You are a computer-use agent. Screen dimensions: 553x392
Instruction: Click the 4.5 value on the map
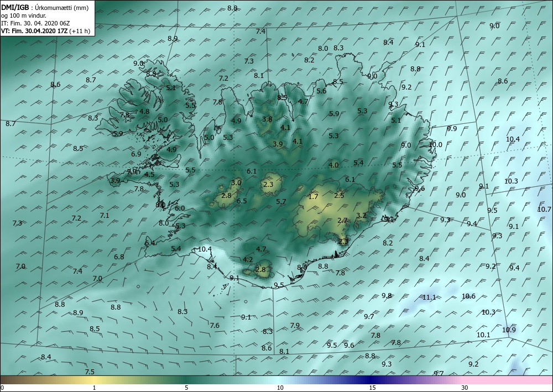149,175
